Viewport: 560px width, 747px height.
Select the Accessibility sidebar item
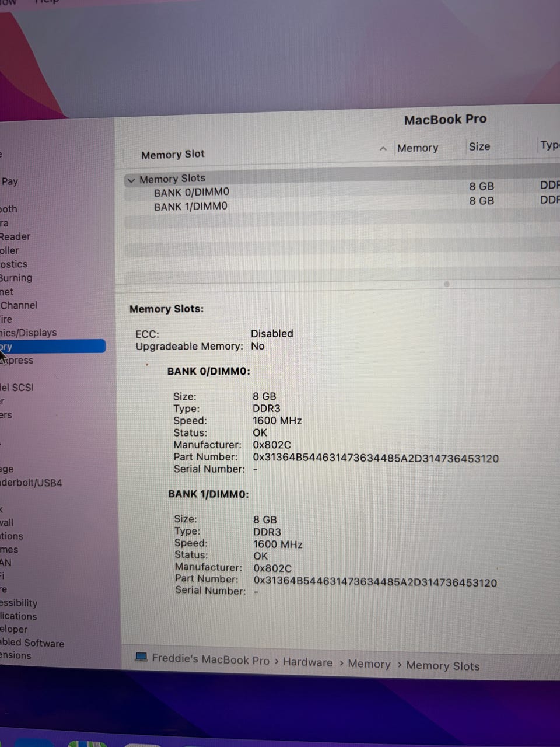tap(19, 603)
